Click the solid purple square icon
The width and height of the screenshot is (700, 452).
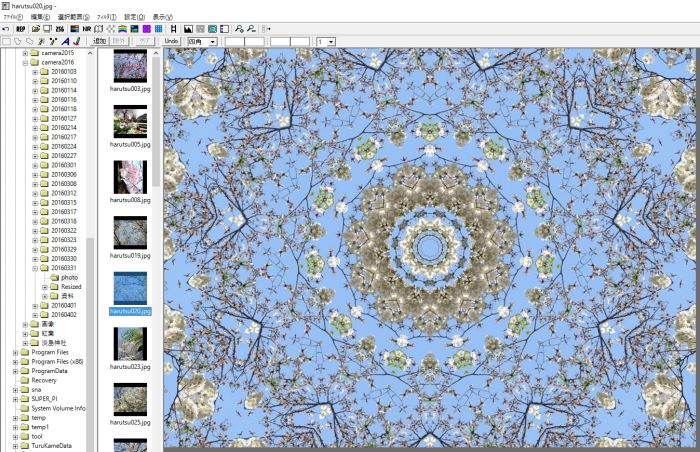click(146, 29)
